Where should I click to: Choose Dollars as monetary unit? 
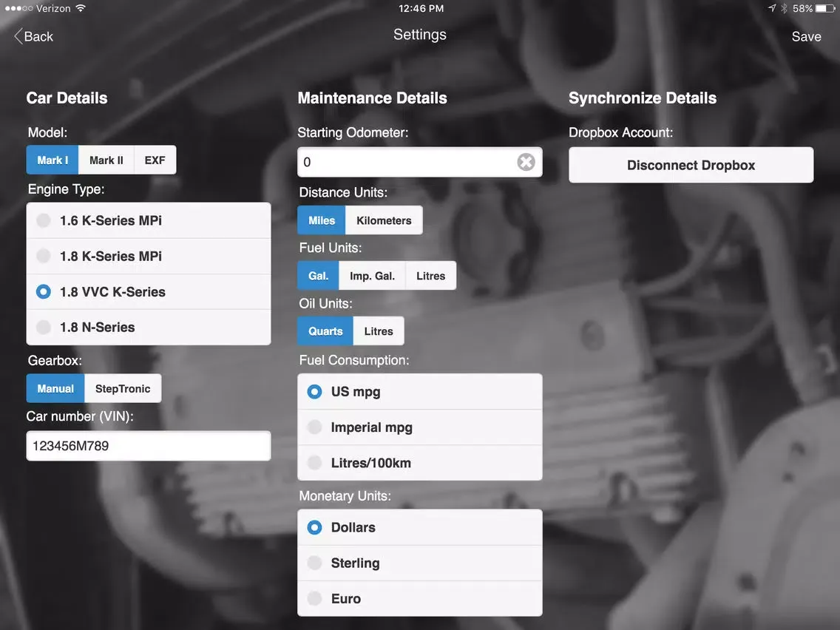tap(420, 527)
